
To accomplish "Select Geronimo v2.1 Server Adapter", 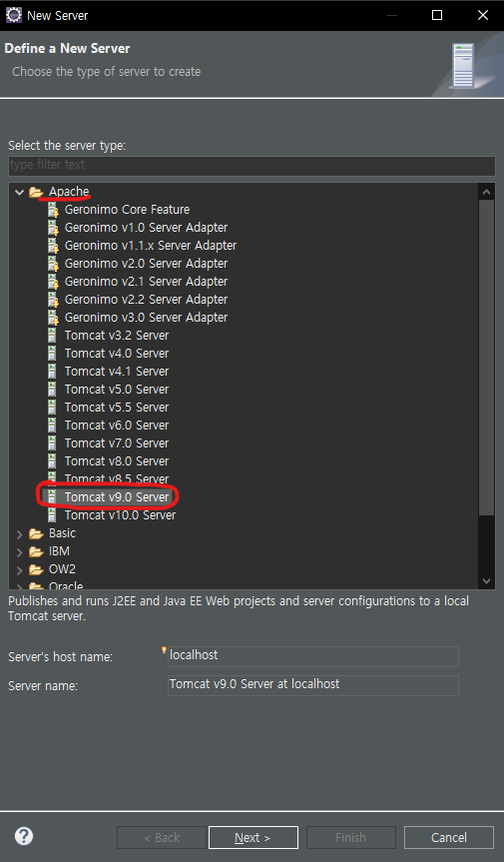I will tap(146, 282).
